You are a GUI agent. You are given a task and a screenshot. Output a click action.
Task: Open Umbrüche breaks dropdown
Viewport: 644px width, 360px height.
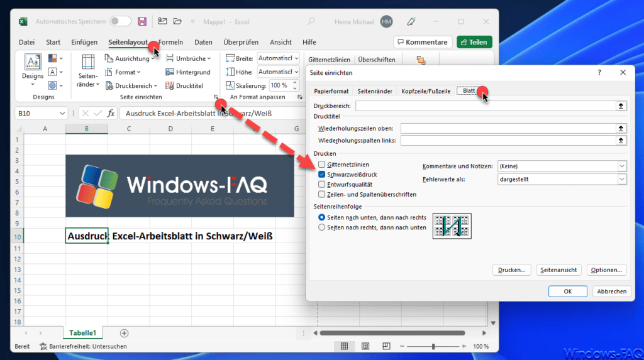(188, 58)
